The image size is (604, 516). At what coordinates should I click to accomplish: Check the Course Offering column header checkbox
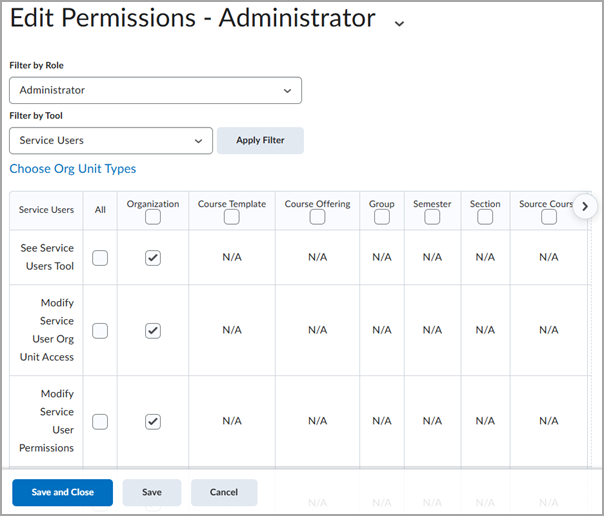(317, 217)
